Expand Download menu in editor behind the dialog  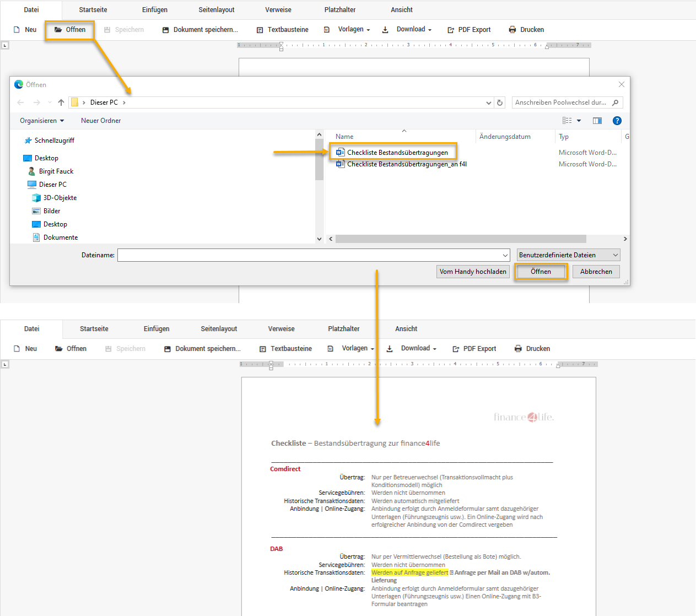click(407, 30)
